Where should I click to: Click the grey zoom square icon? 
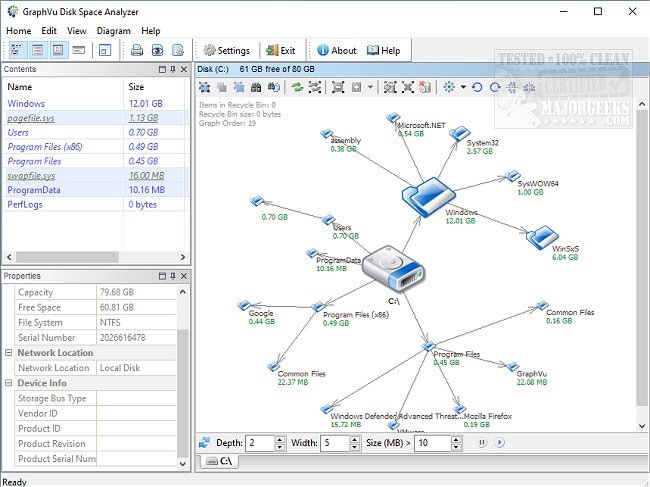[x=356, y=87]
